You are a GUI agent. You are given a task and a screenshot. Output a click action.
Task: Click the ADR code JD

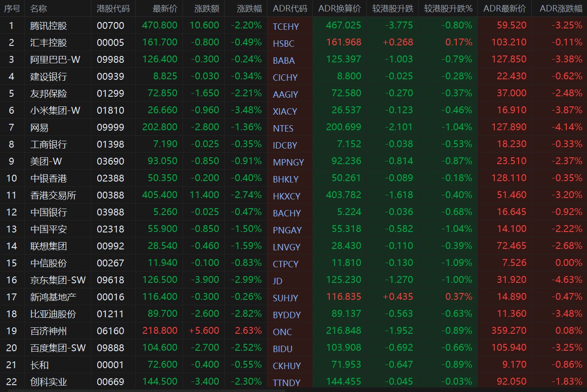[x=277, y=281]
